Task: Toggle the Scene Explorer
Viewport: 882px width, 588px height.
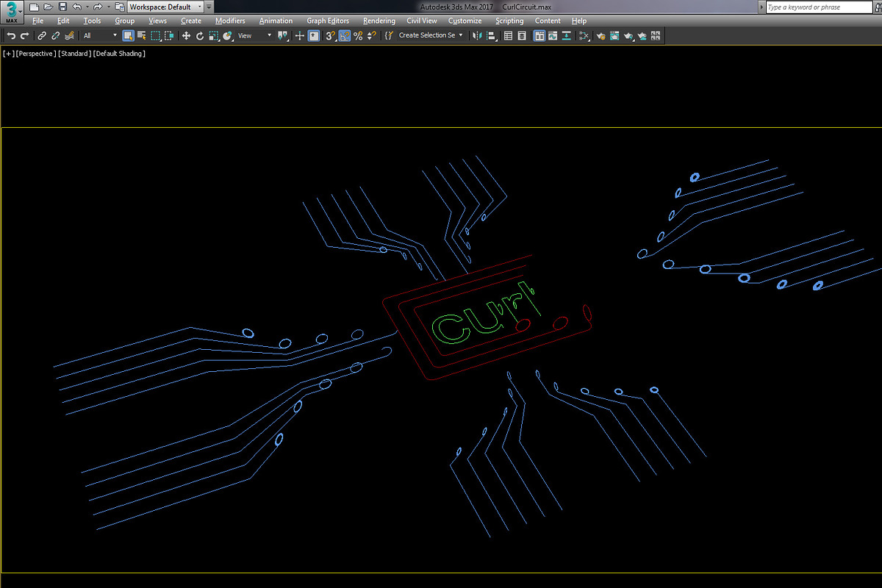Action: pos(508,35)
